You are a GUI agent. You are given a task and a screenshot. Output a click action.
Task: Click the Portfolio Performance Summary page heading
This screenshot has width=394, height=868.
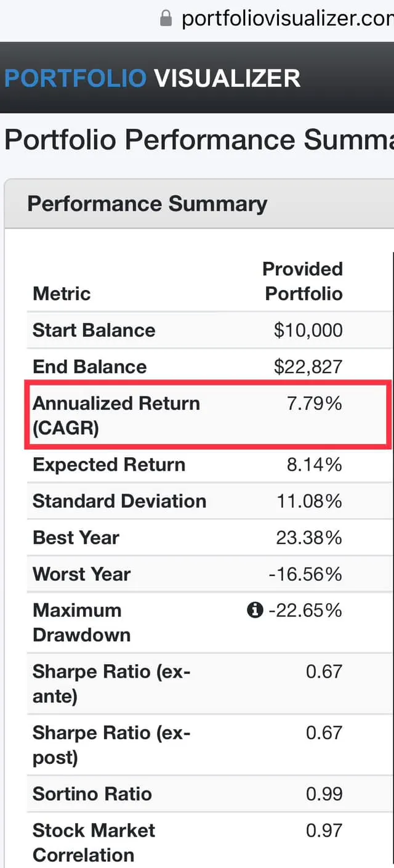198,140
